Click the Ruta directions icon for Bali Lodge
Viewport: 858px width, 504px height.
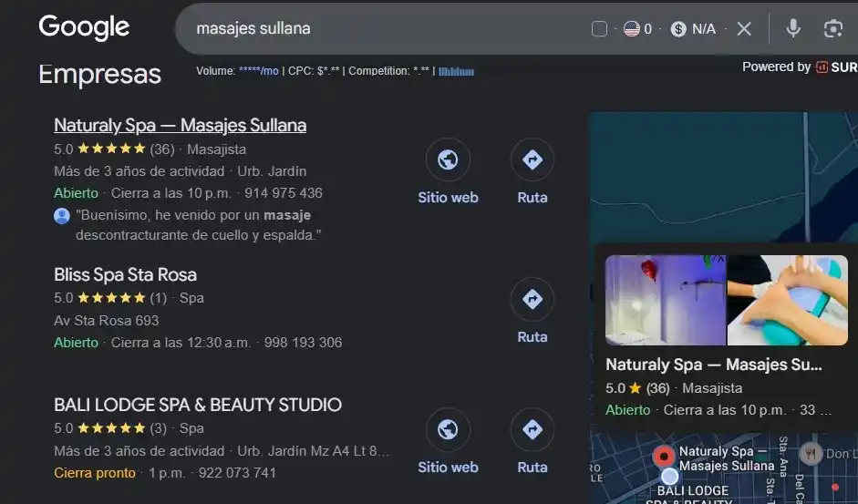point(532,429)
